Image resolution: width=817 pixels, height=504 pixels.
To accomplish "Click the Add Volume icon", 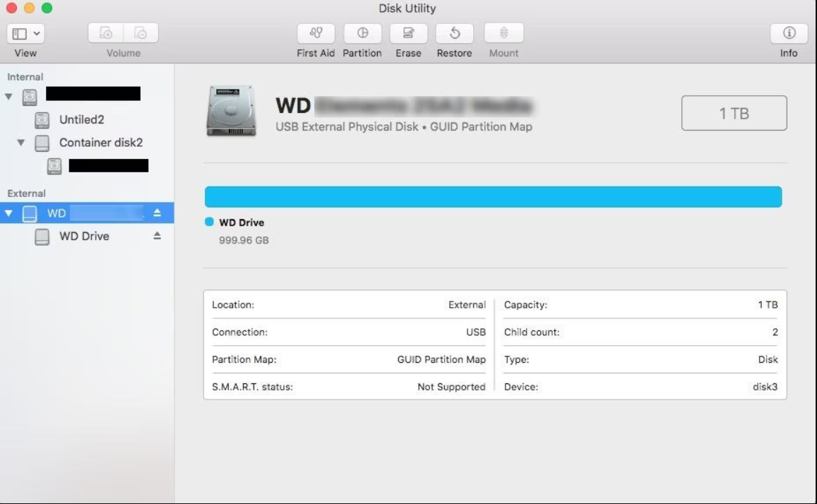I will pyautogui.click(x=106, y=33).
